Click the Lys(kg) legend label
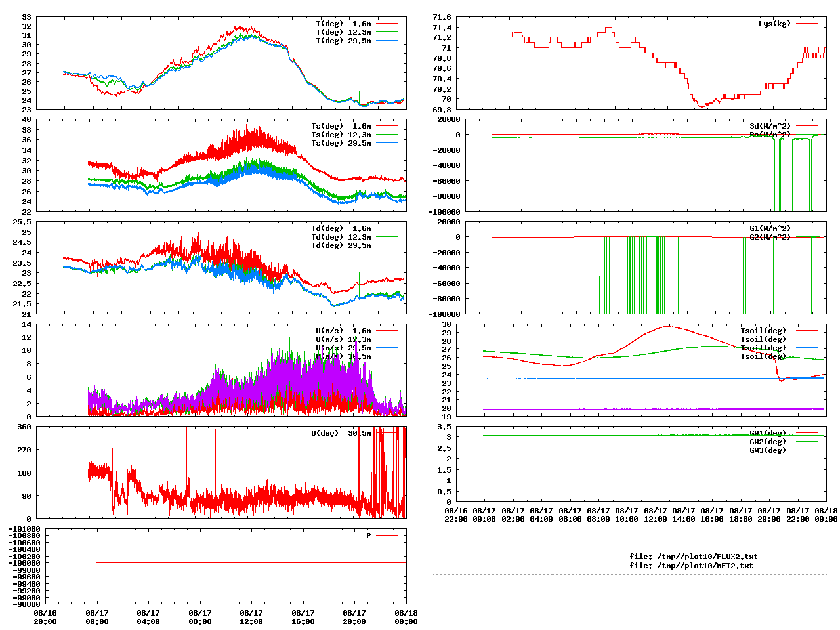Viewport: 840px width, 630px height. click(x=775, y=24)
